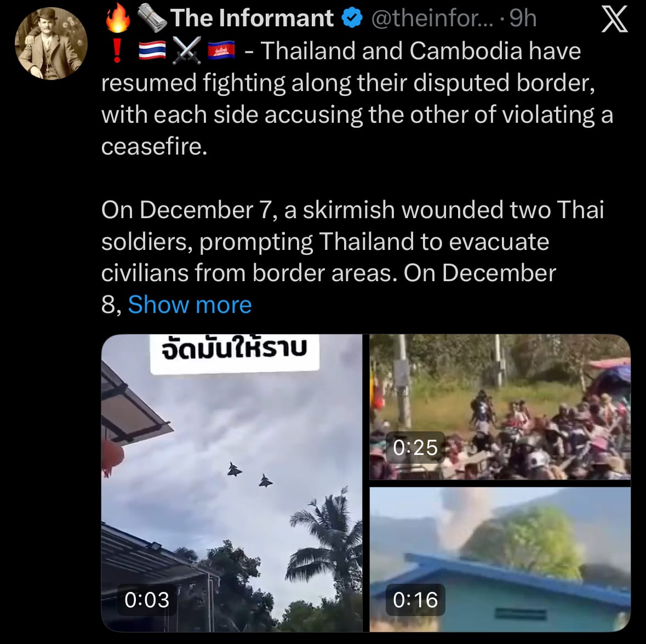Click the 0:16 duration badge

point(415,600)
